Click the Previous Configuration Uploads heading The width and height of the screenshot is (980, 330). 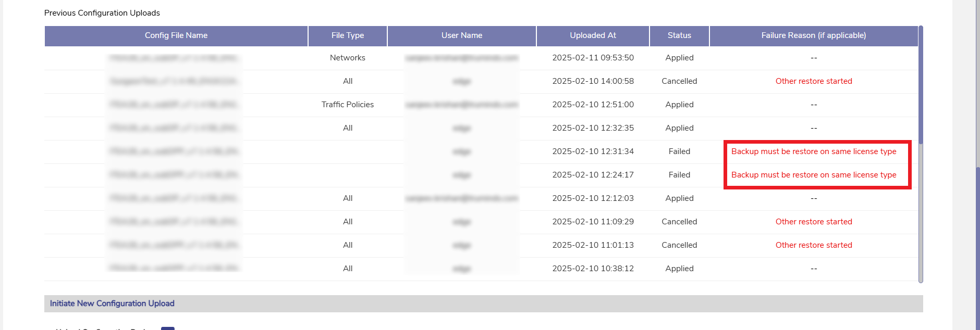tap(102, 13)
